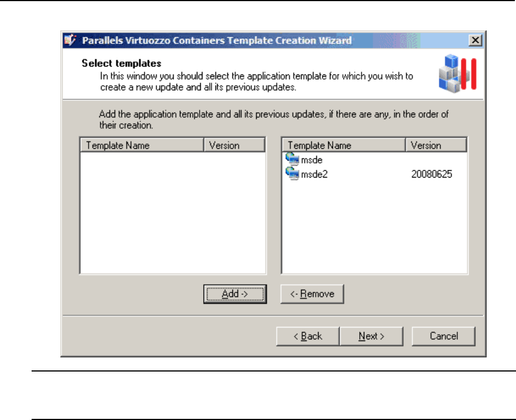Viewport: 516px width, 420px height.
Task: Sort right list by Version header
Action: point(436,145)
